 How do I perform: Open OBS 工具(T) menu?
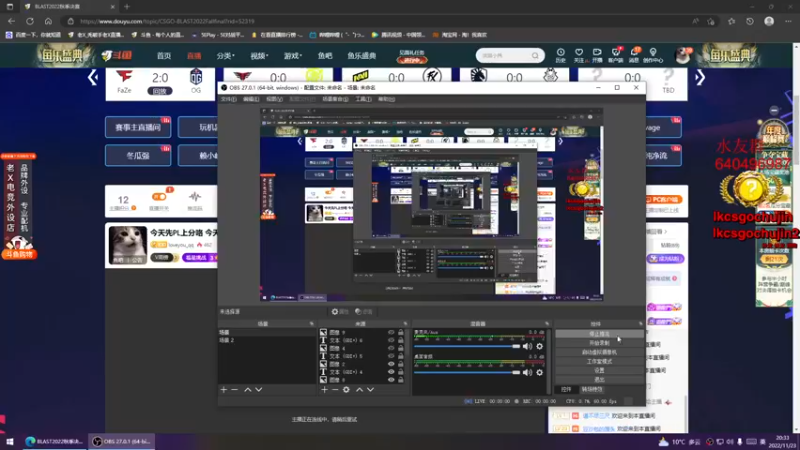[x=363, y=99]
